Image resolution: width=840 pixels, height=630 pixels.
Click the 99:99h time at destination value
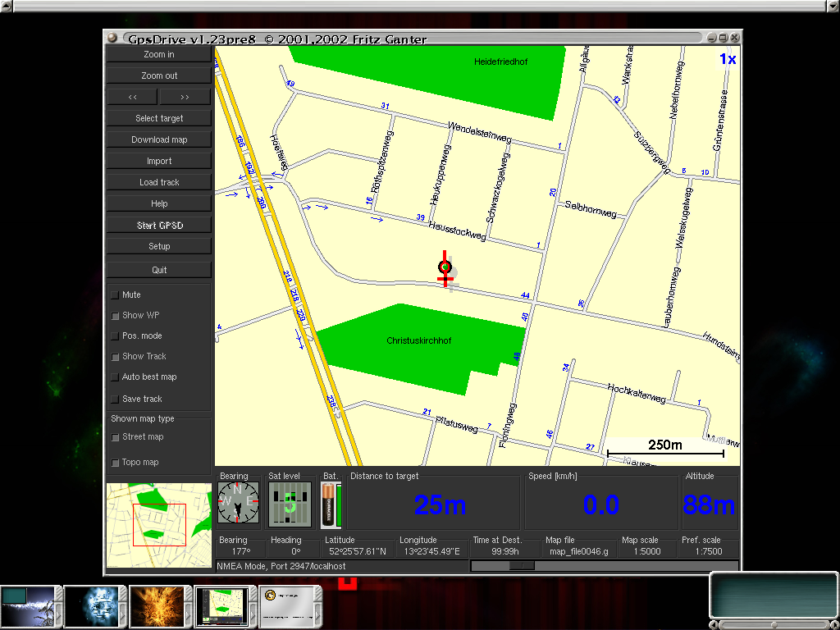coord(504,551)
